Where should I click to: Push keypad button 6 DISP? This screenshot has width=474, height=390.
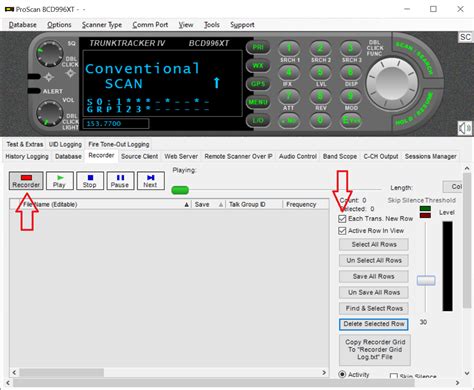click(351, 72)
